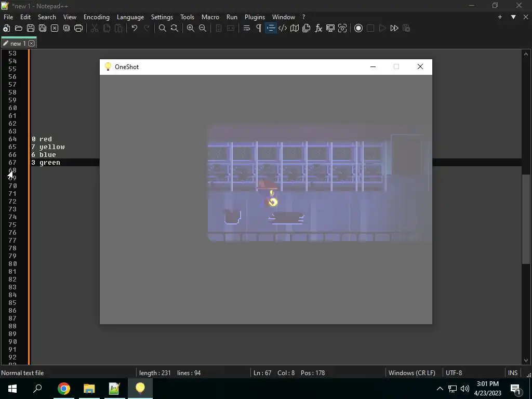The width and height of the screenshot is (532, 399).
Task: Zoom in on the editor text
Action: click(x=191, y=28)
